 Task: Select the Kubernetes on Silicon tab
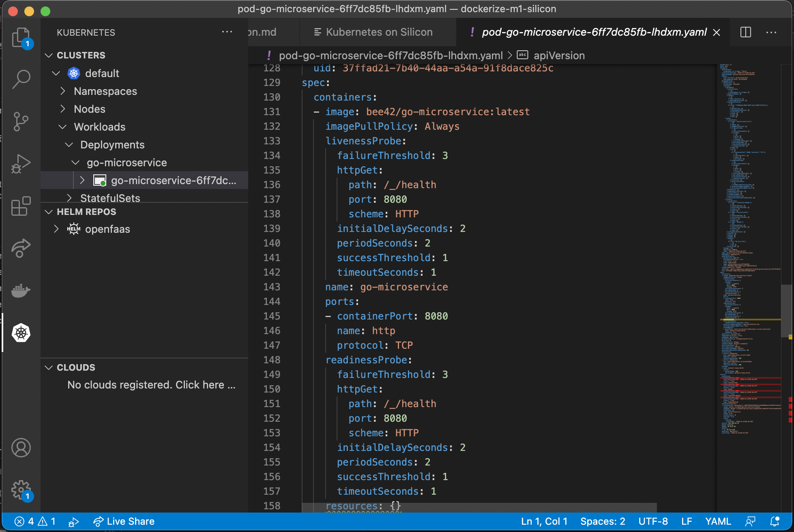click(x=379, y=32)
